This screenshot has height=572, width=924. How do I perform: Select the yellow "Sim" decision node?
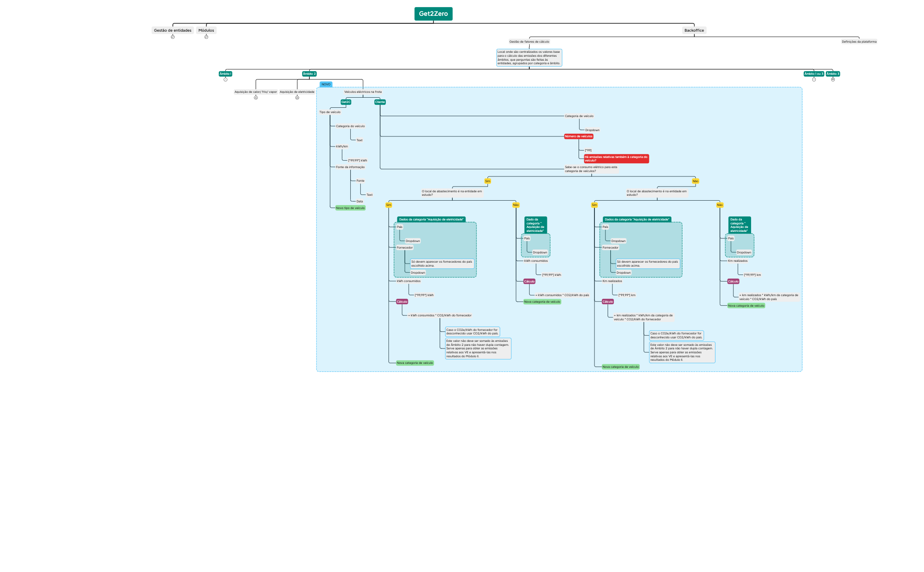click(x=488, y=181)
